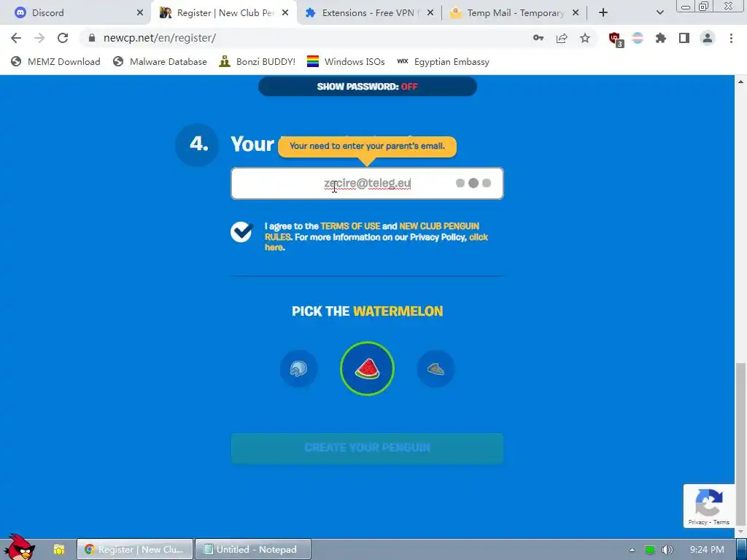
Task: Open the profile avatar icon
Action: (x=708, y=38)
